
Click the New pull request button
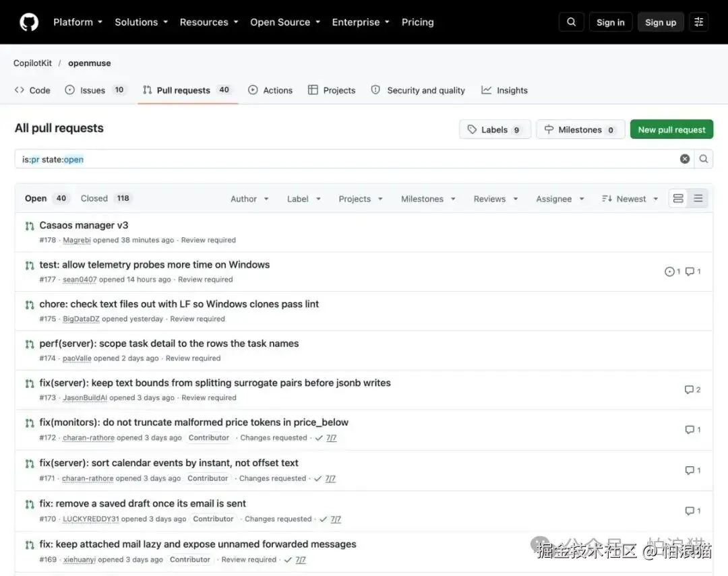tap(671, 129)
